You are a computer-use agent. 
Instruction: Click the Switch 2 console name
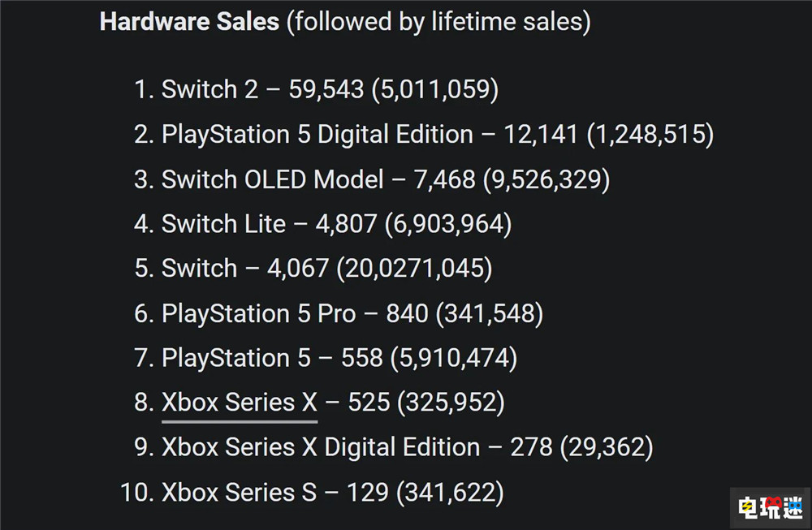pyautogui.click(x=209, y=89)
